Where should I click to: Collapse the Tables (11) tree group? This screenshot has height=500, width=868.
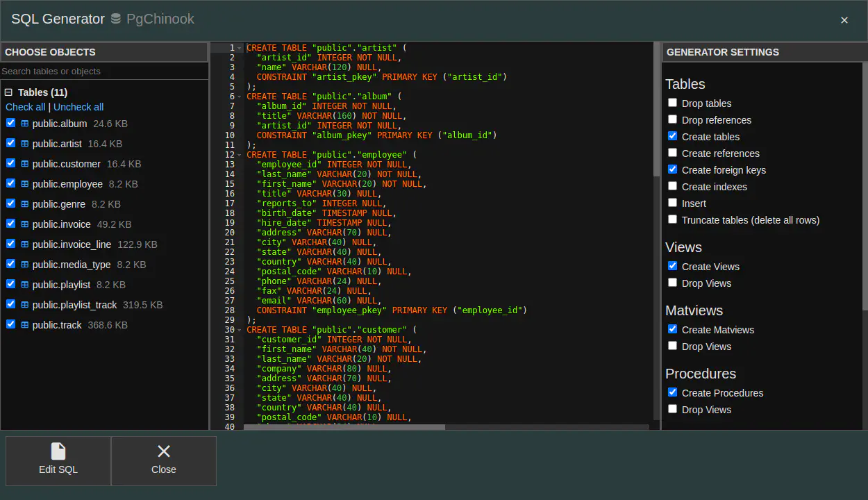(9, 92)
